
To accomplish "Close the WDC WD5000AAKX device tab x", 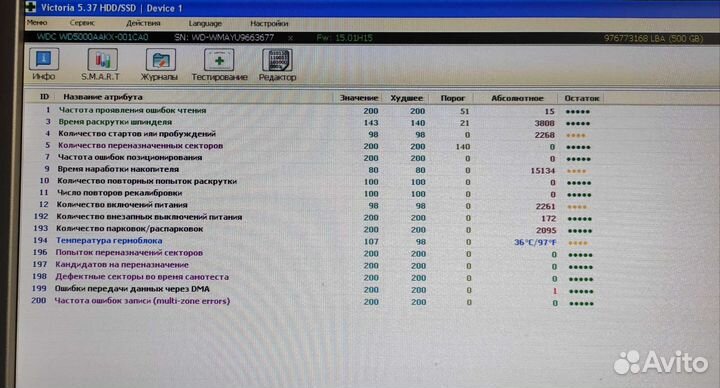I will point(290,38).
